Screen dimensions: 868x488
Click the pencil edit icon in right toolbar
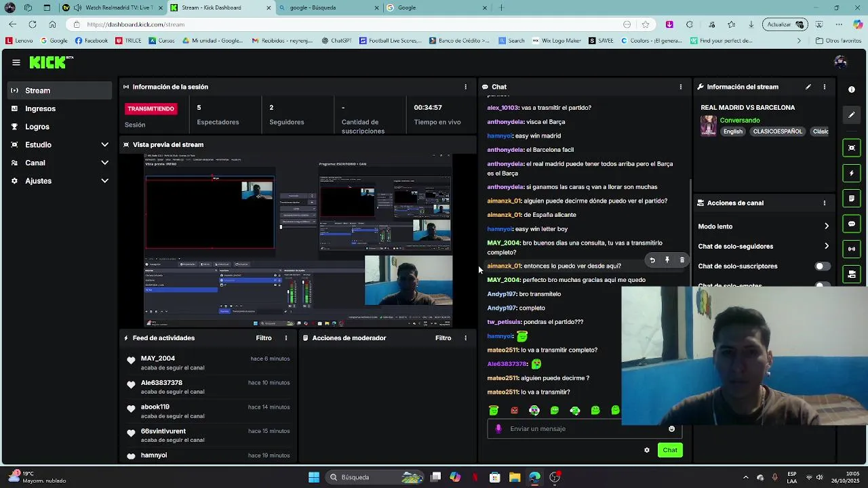tap(852, 115)
